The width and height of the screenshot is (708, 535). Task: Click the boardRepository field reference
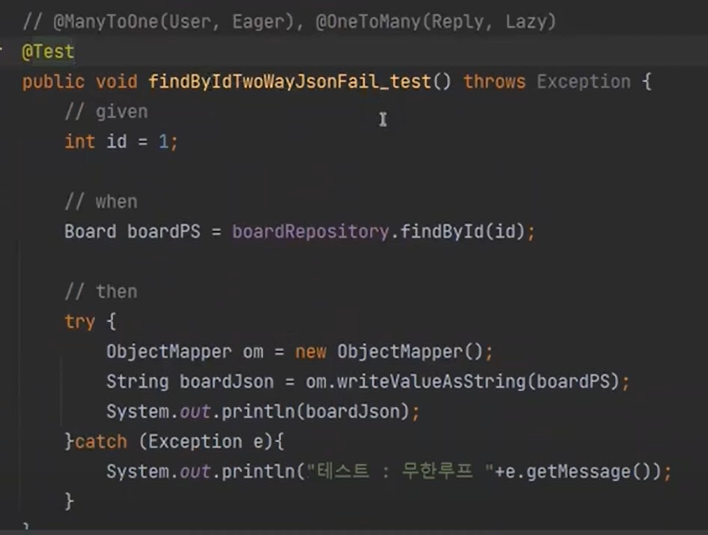click(310, 232)
